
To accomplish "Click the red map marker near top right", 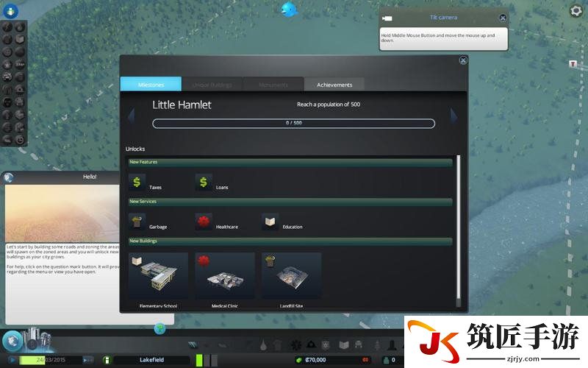I will pyautogui.click(x=573, y=64).
